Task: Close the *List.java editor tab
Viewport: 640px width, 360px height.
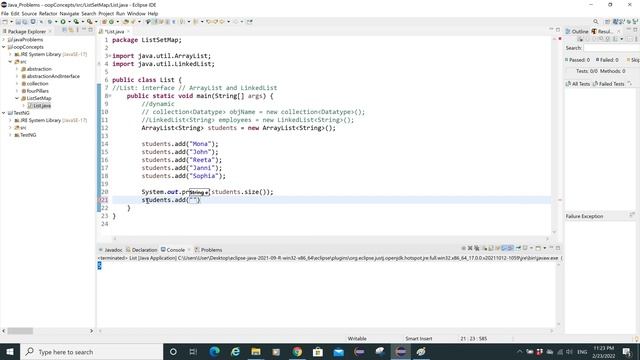Action: [x=128, y=31]
